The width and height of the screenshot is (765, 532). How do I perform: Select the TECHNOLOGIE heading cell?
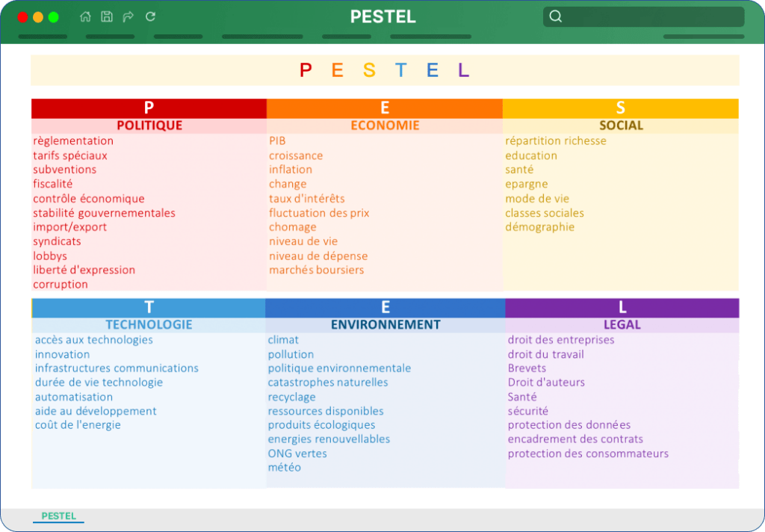[x=149, y=324]
